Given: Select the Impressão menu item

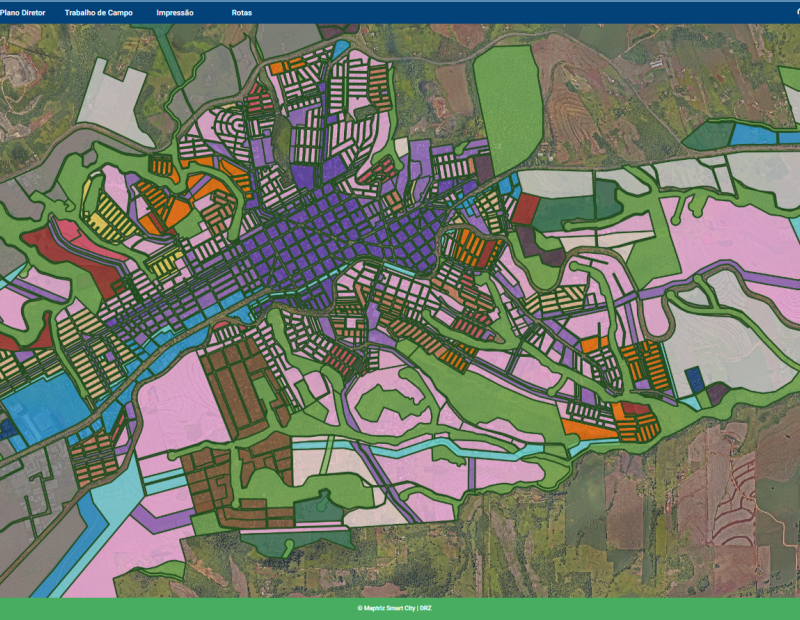Looking at the screenshot, I should coord(175,13).
